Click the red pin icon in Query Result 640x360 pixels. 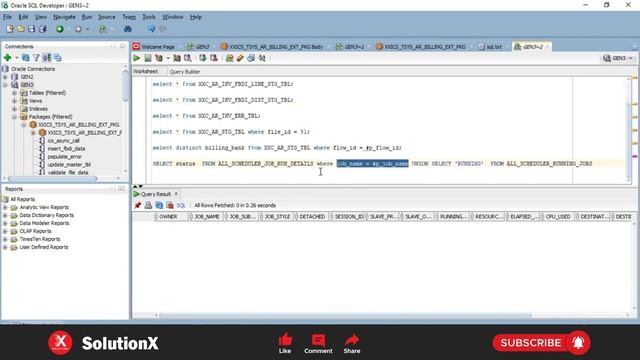(x=138, y=205)
